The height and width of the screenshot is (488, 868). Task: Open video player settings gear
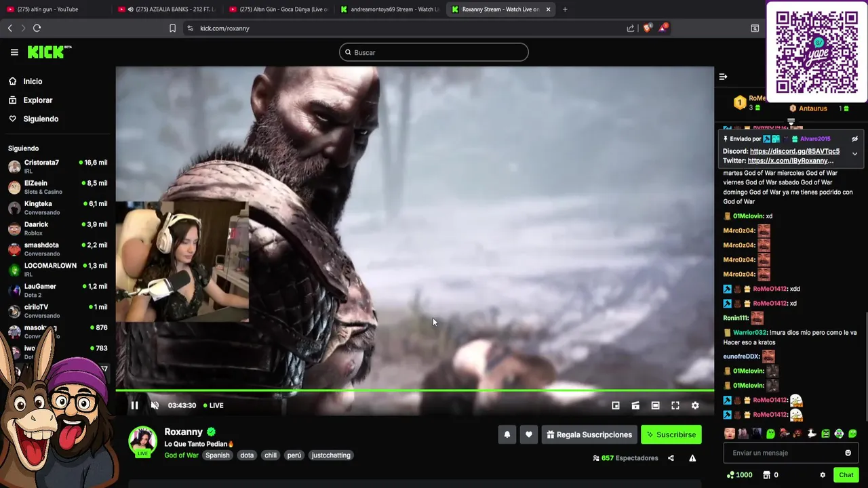click(x=695, y=405)
